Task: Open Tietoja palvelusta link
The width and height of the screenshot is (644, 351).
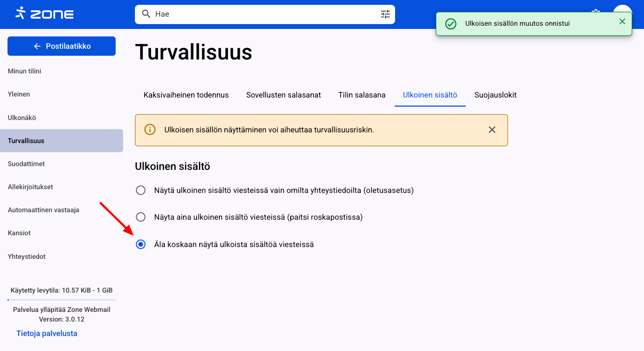Action: (47, 333)
